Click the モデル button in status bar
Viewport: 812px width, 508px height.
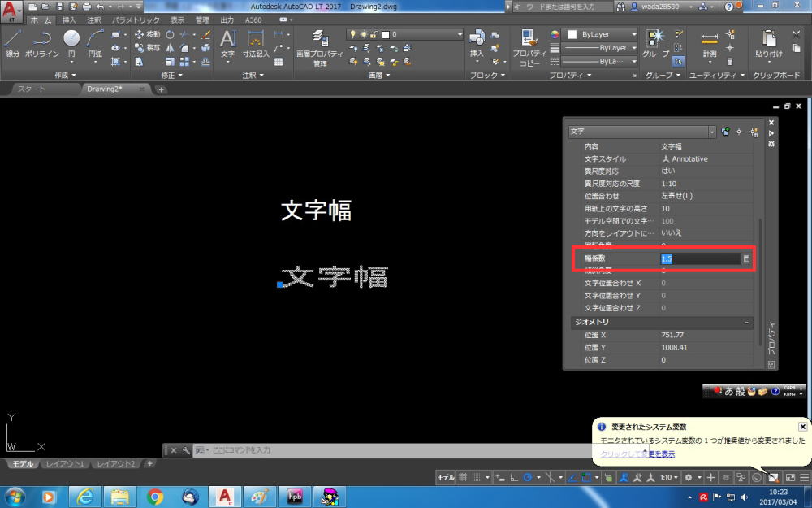446,477
